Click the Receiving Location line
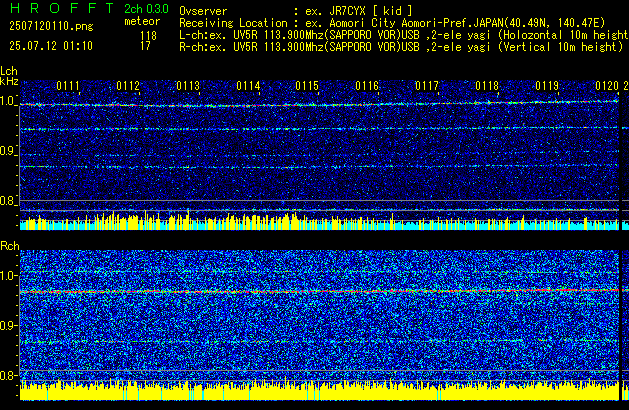Screen dimensions: 629x410 click(x=392, y=23)
